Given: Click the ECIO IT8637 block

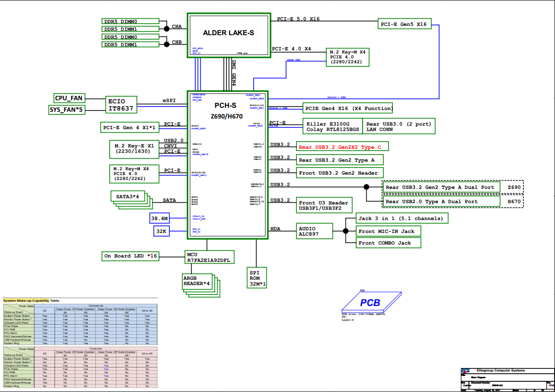Looking at the screenshot, I should pos(122,104).
